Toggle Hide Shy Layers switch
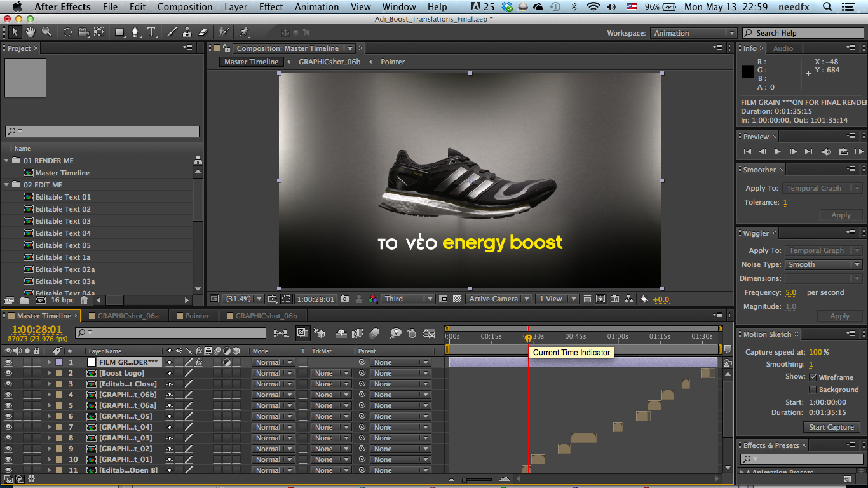Viewport: 868px width, 488px height. tap(341, 333)
